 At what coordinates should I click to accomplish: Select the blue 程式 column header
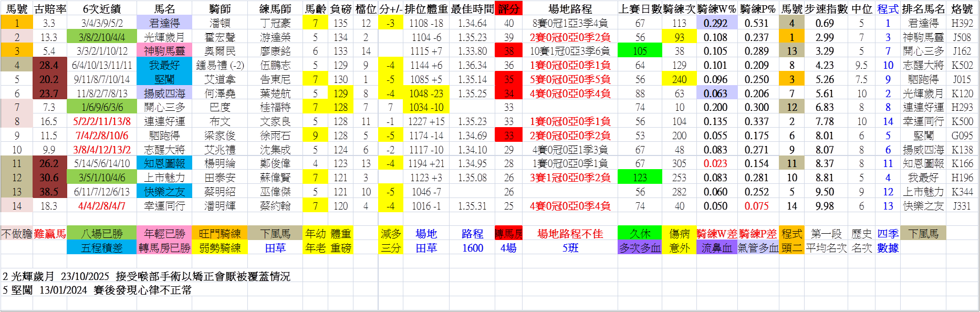coord(888,8)
